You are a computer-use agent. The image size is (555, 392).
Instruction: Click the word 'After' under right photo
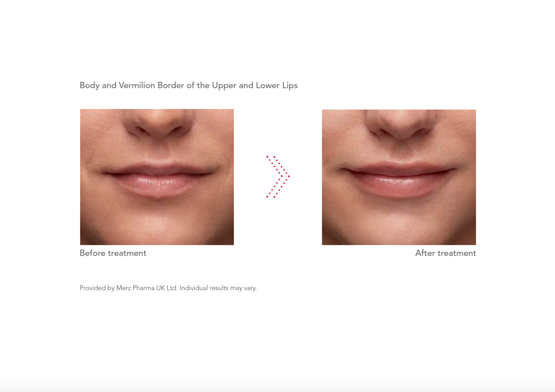[x=425, y=253]
